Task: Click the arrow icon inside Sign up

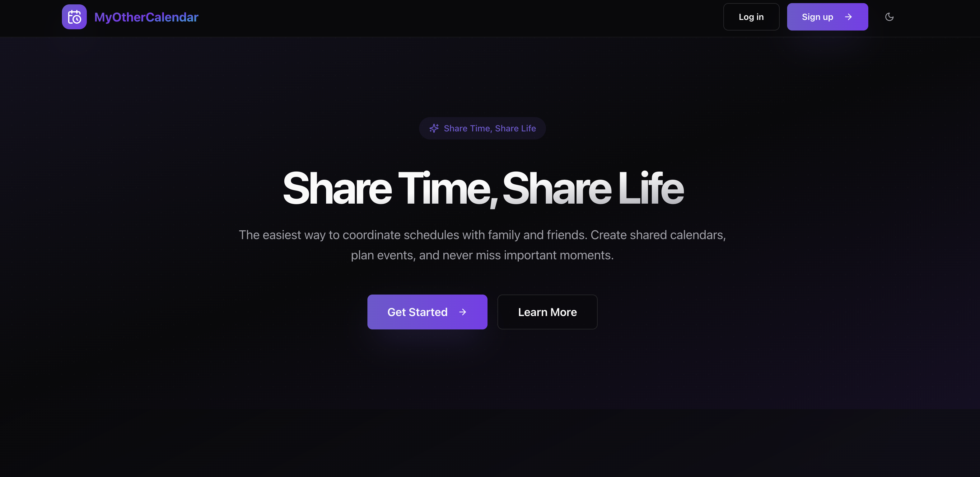Action: pyautogui.click(x=848, y=17)
